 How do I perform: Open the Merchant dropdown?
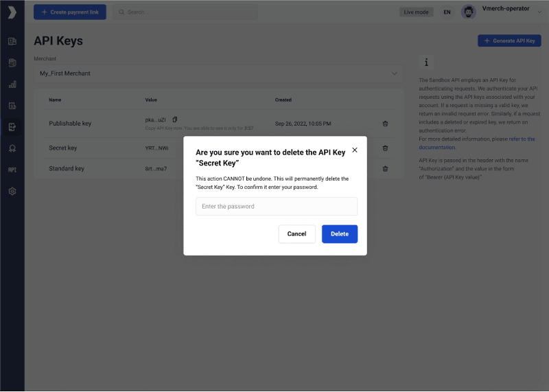pyautogui.click(x=218, y=73)
